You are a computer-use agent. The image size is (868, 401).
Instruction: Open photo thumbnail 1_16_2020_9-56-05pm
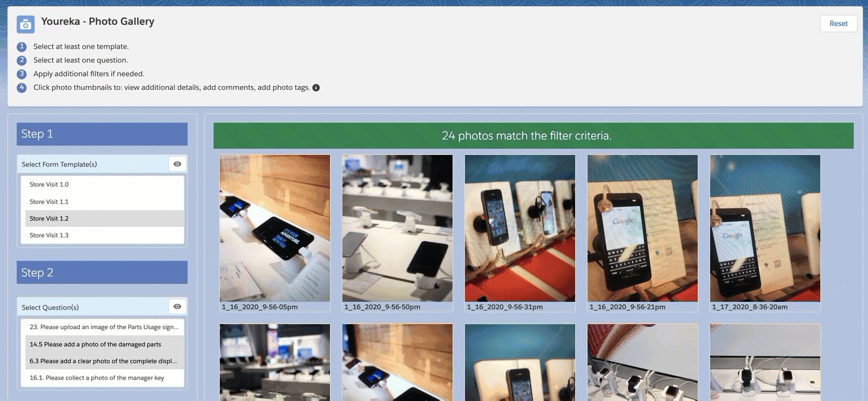(275, 228)
